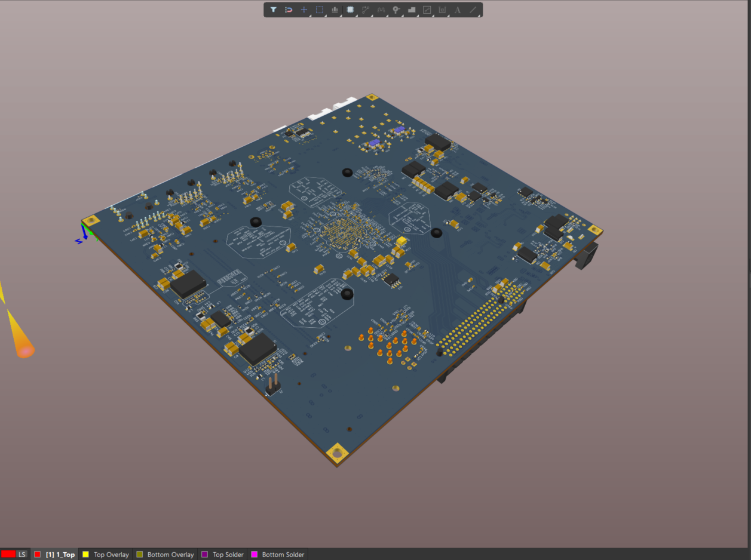Select the move objects cross tool
This screenshot has width=751, height=560.
click(x=304, y=10)
